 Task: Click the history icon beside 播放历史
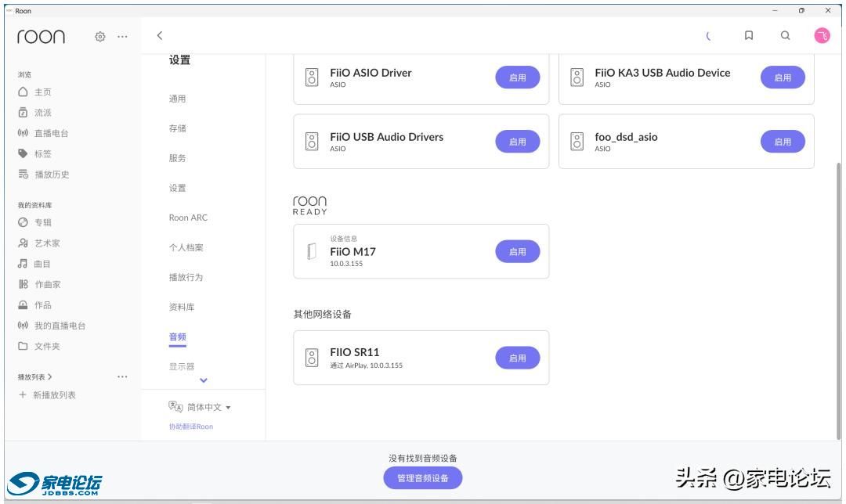click(23, 174)
